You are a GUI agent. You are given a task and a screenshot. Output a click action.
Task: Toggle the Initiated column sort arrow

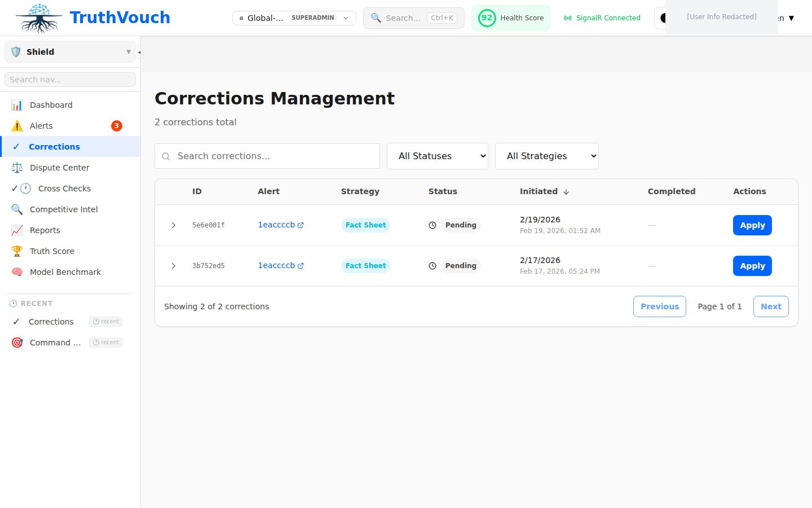(x=566, y=191)
